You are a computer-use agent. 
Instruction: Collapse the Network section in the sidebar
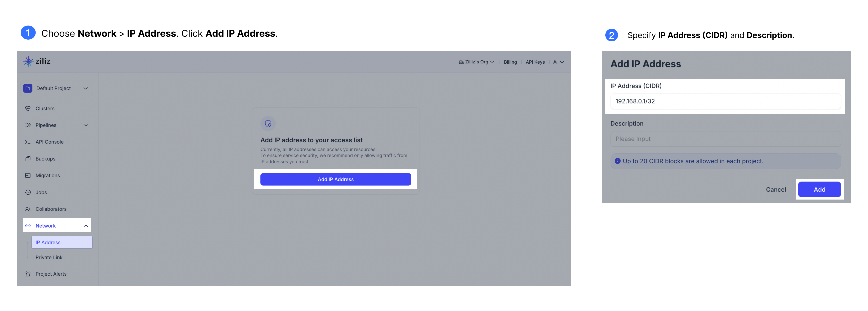point(86,225)
